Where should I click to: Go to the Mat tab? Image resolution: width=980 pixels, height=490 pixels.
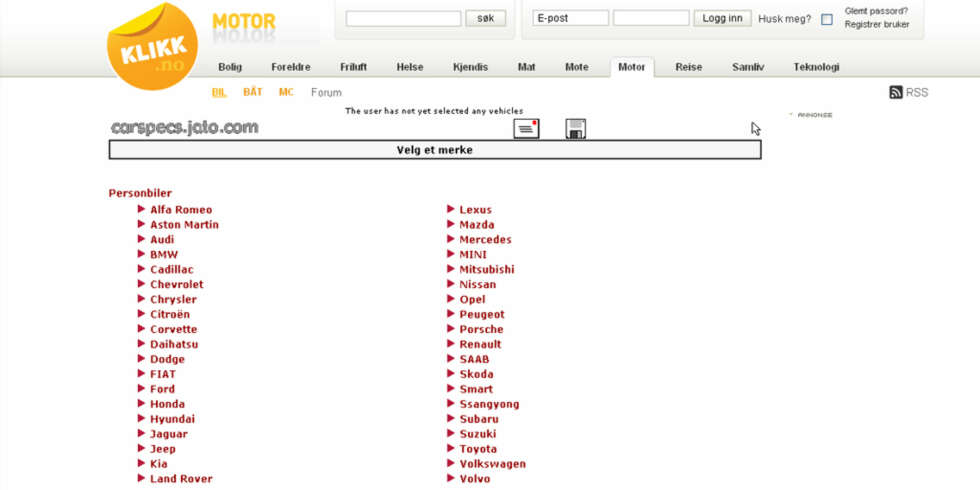pyautogui.click(x=527, y=67)
